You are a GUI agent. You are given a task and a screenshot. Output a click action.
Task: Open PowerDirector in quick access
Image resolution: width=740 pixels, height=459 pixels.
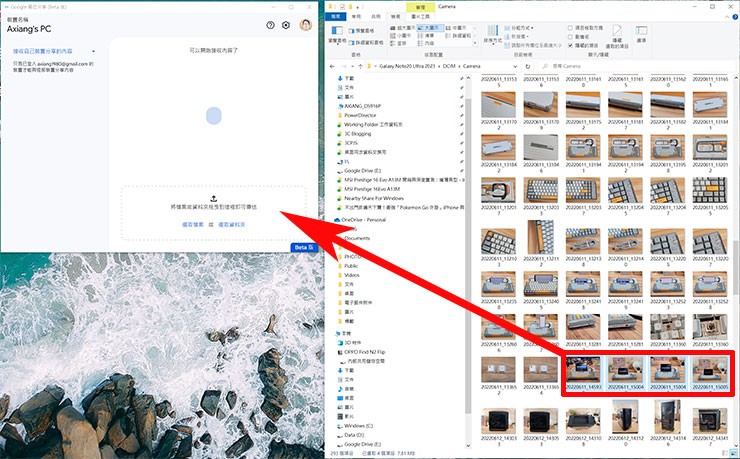(x=360, y=115)
